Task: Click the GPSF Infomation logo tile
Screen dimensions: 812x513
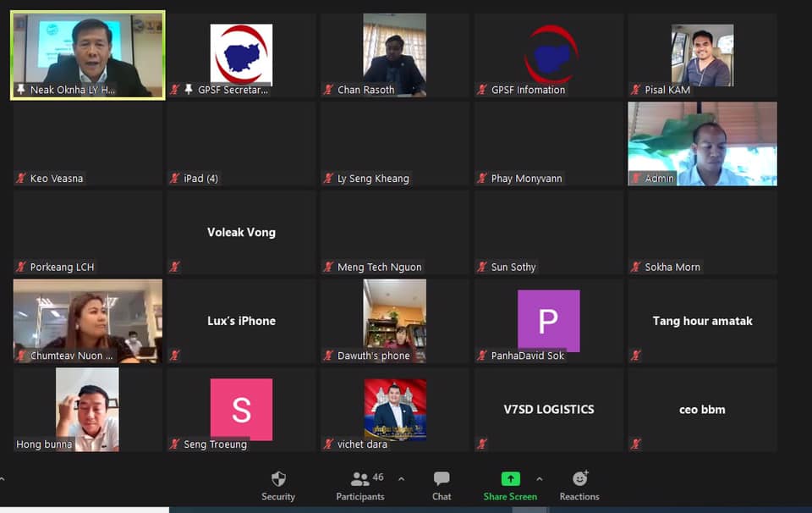Action: 548,52
